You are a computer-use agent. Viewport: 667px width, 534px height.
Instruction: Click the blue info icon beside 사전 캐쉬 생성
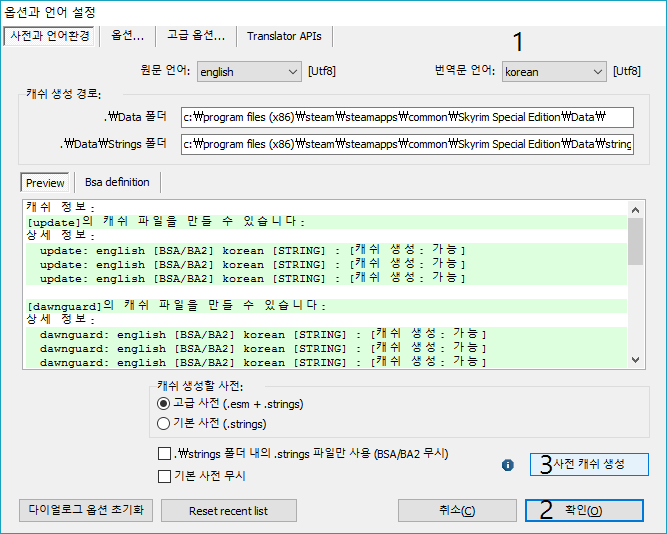pos(507,465)
